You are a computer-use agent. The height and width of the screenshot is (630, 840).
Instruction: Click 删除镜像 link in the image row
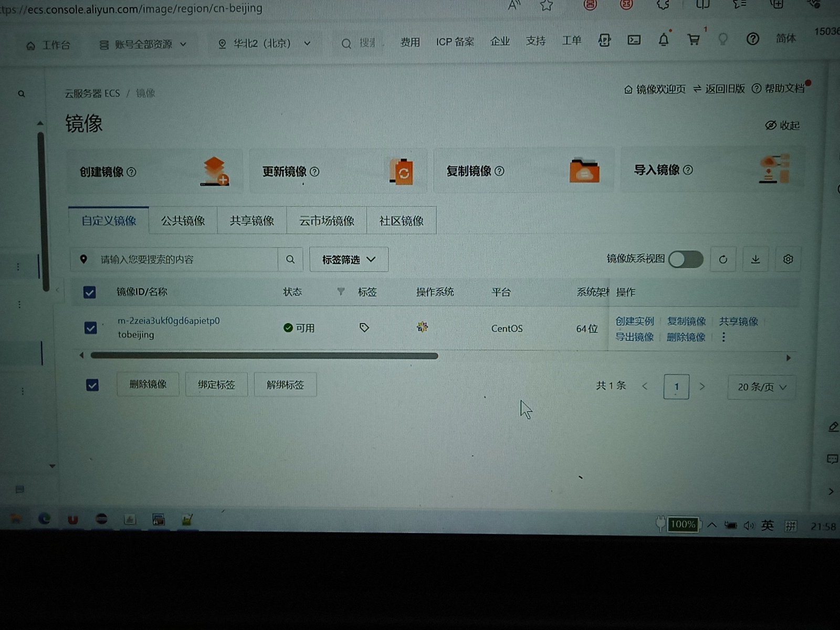686,337
